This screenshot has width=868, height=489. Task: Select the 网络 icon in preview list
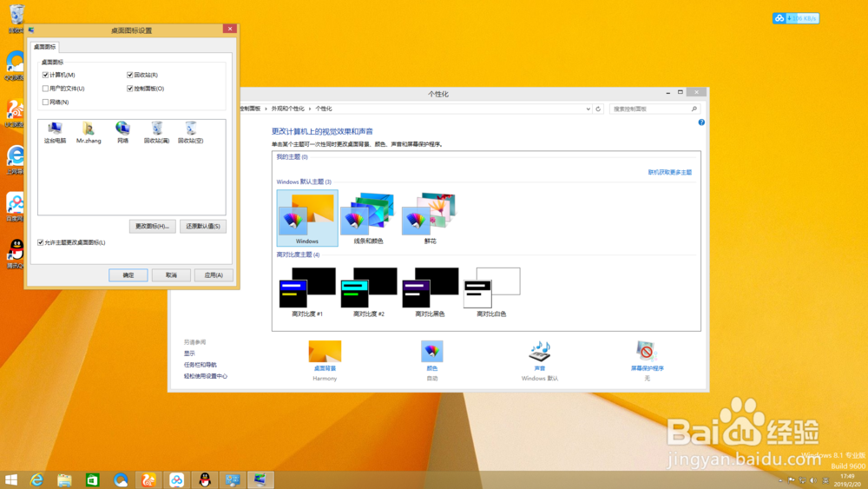tap(123, 133)
